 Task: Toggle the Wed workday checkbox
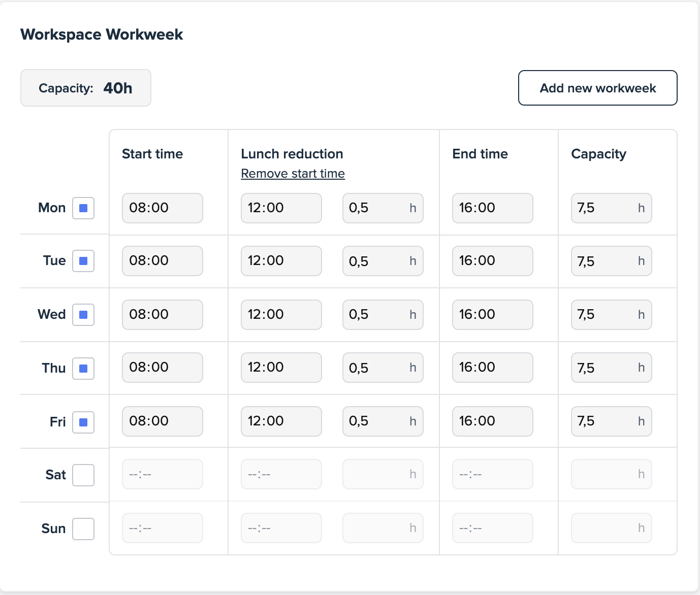click(x=83, y=315)
